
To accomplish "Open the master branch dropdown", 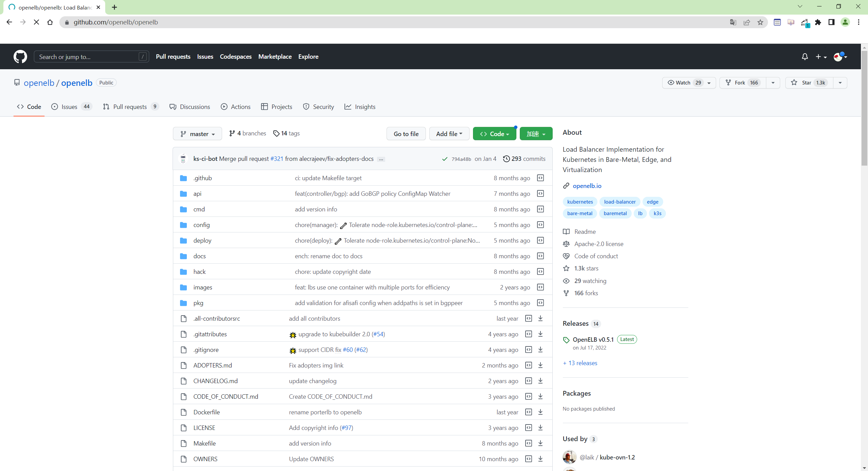I will (197, 134).
